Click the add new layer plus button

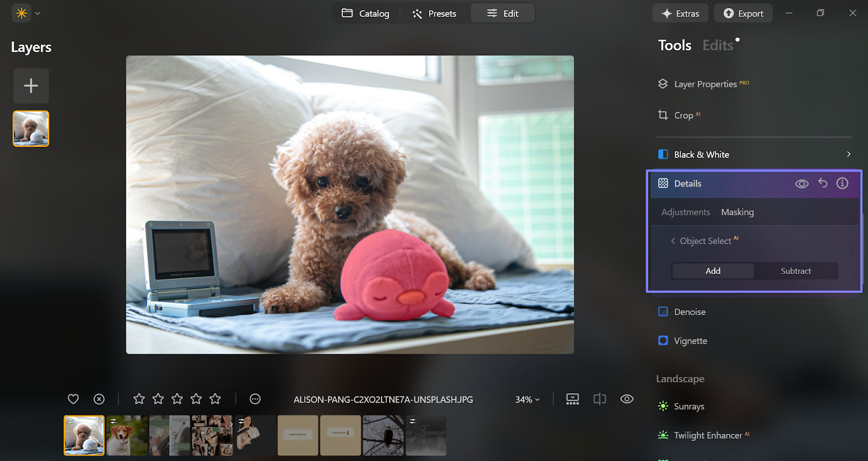tap(31, 86)
